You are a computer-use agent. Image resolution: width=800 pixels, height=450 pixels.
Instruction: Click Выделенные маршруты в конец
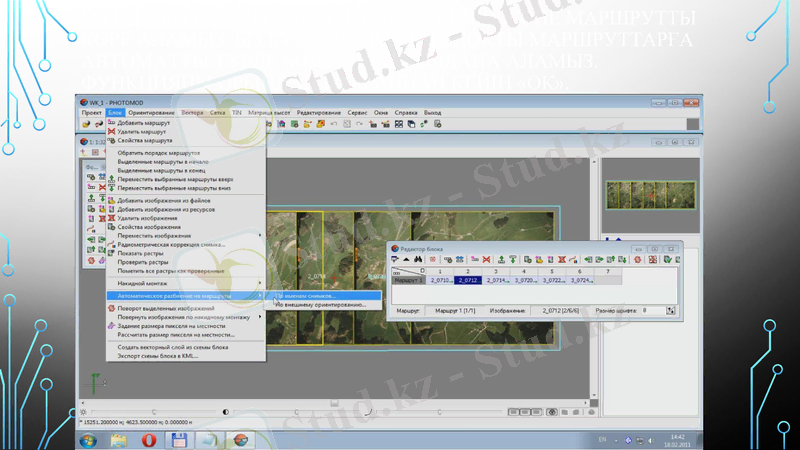point(161,170)
